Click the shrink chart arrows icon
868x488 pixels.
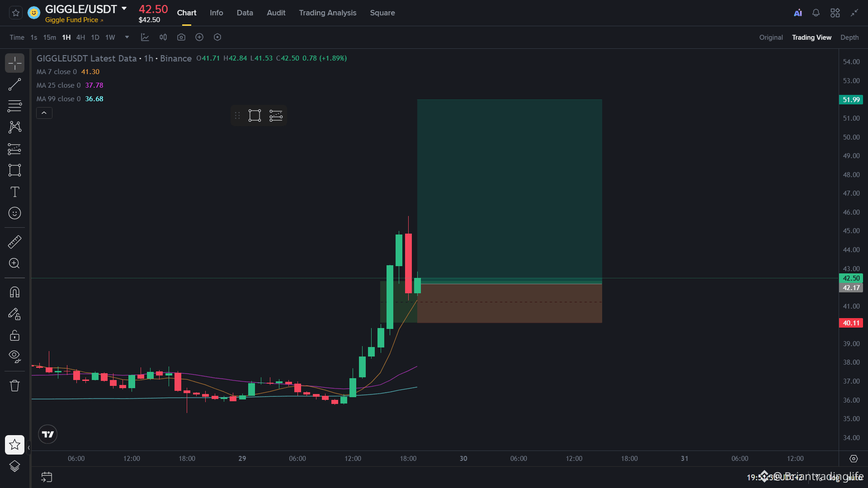point(854,13)
